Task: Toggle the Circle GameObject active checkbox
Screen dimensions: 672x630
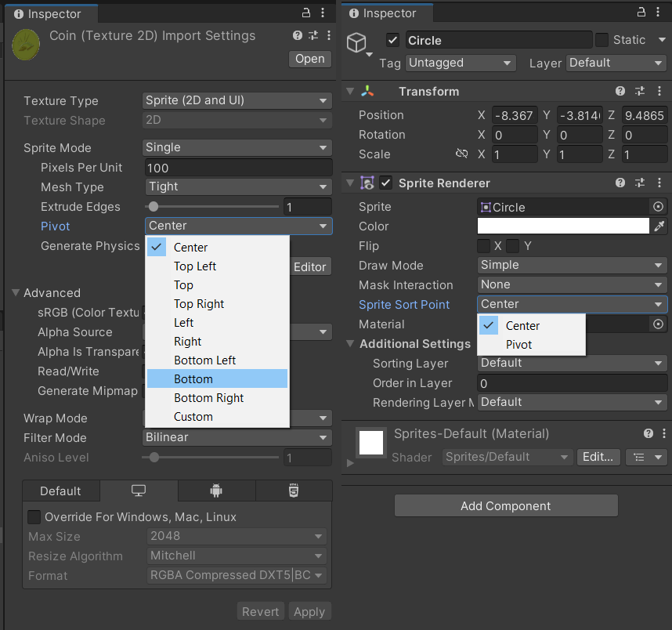Action: 392,40
